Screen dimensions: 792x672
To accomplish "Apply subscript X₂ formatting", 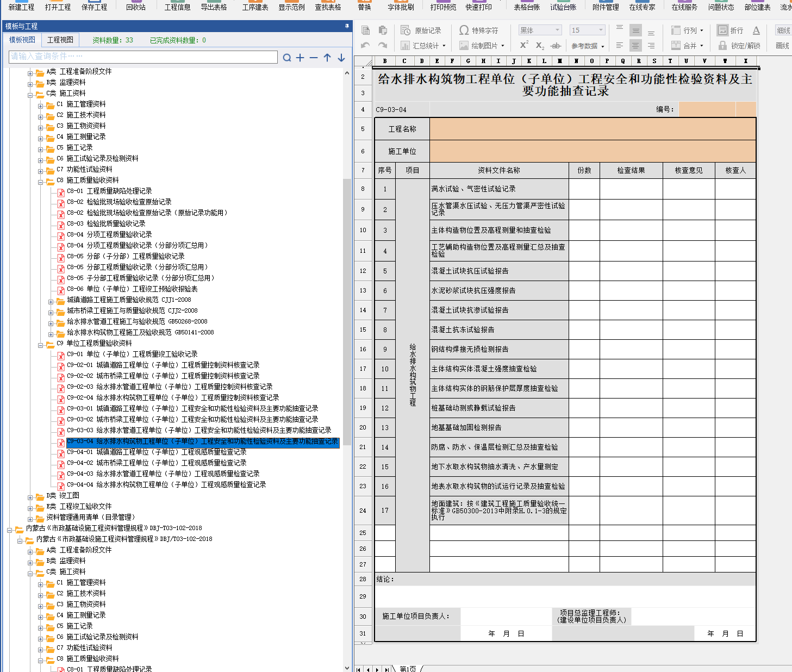I will tap(540, 46).
